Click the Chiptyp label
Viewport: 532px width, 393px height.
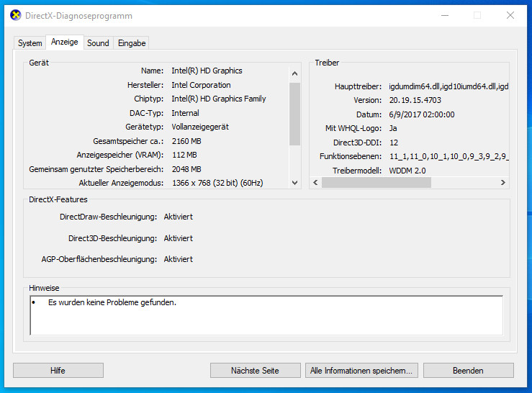pyautogui.click(x=148, y=99)
